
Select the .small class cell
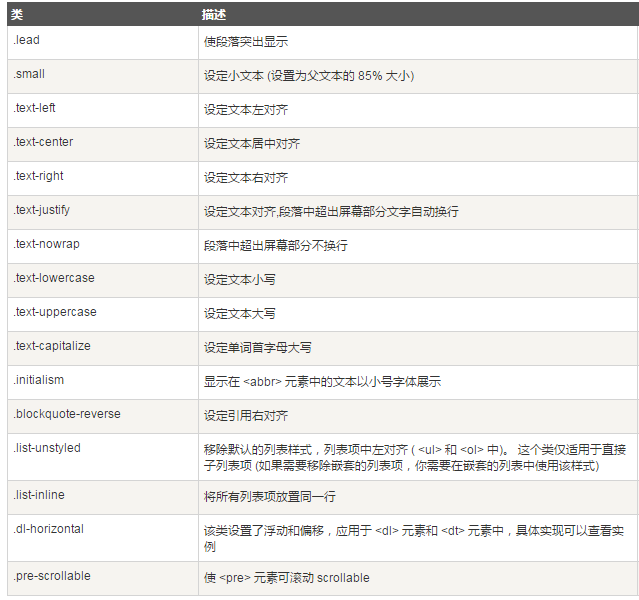[103, 77]
